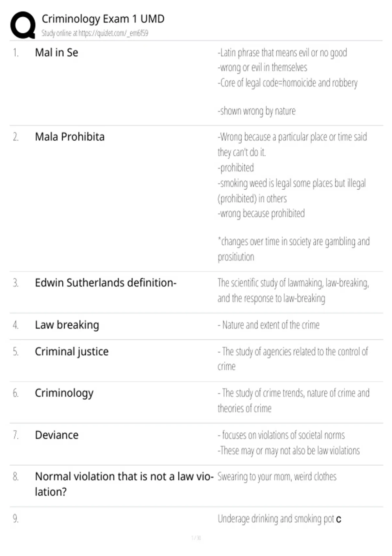
Task: Select the term Mal in Se
Action: [x=57, y=53]
